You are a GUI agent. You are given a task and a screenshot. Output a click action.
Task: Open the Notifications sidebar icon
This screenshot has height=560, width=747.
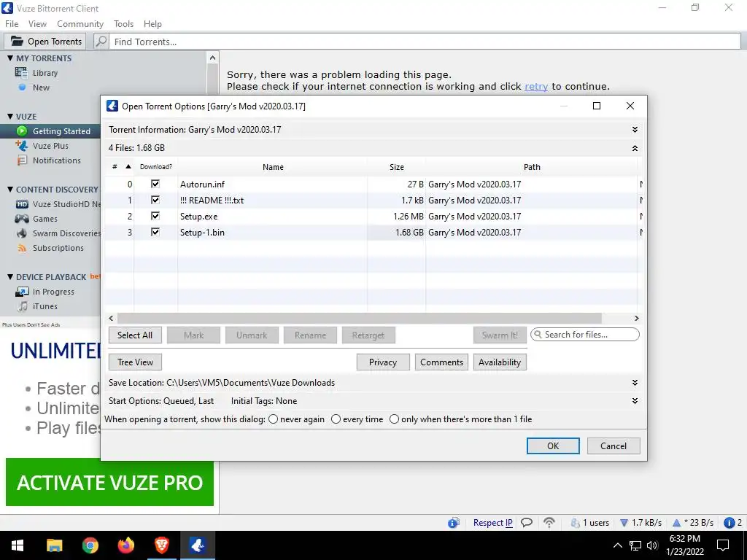click(22, 160)
